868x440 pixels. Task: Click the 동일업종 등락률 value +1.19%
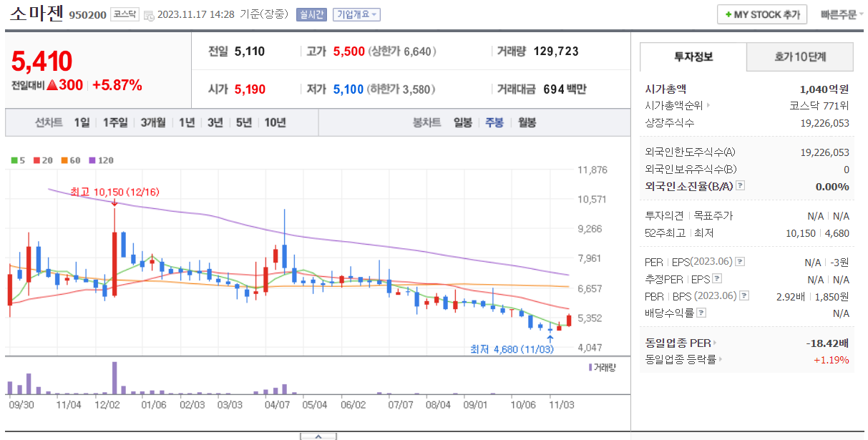point(832,360)
